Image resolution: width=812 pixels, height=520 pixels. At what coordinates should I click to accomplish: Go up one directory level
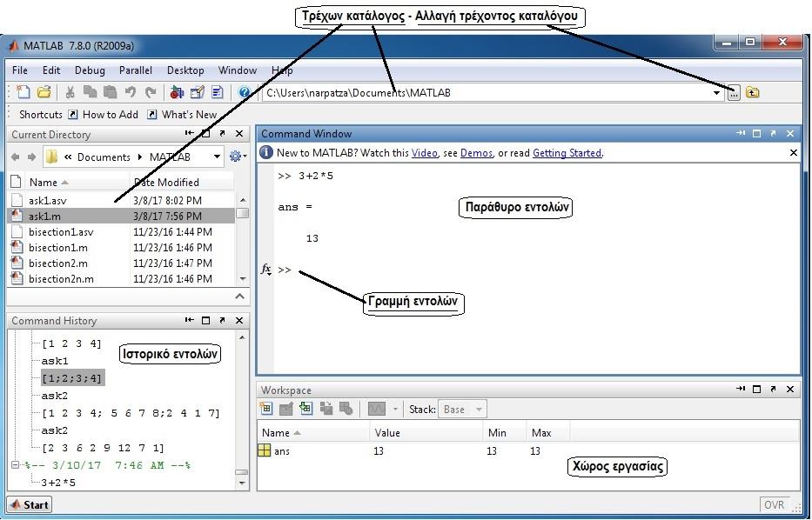(x=753, y=93)
